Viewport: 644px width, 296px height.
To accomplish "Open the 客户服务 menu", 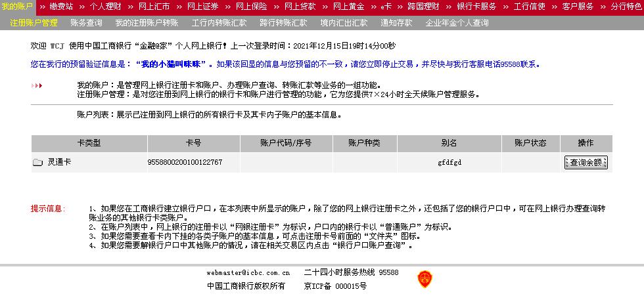I will coord(578,7).
